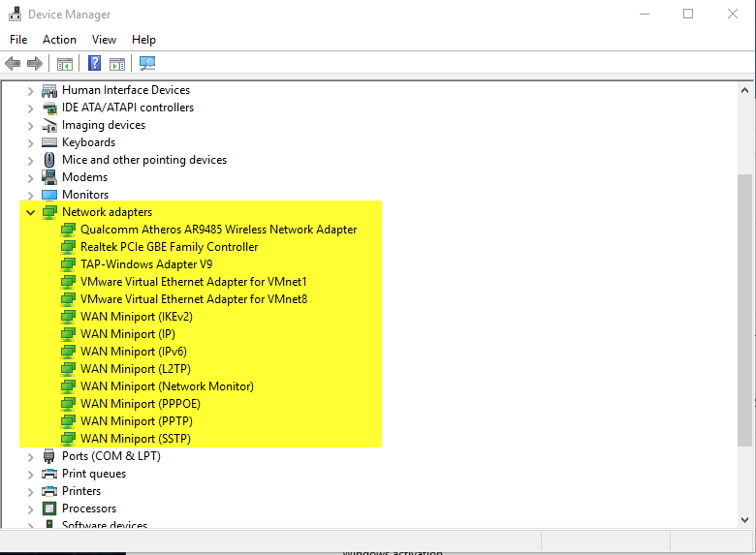Collapse the Network adapters node
Image resolution: width=756 pixels, height=555 pixels.
(x=30, y=212)
